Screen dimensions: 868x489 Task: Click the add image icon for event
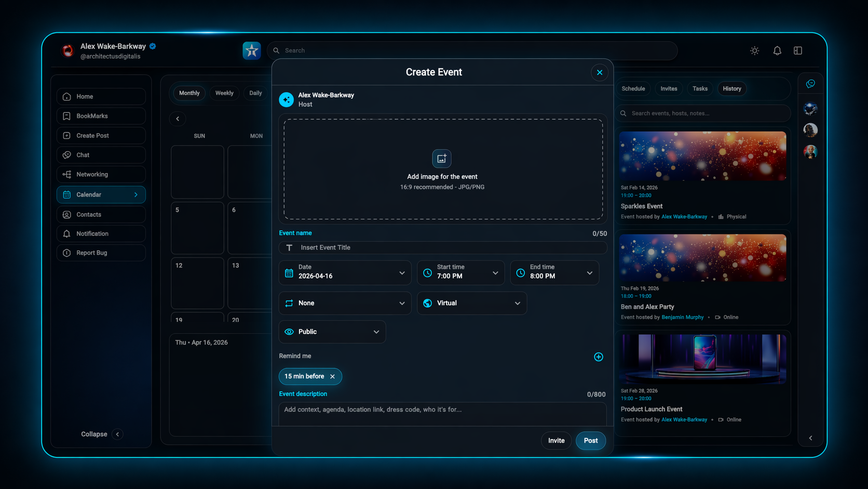(x=442, y=158)
